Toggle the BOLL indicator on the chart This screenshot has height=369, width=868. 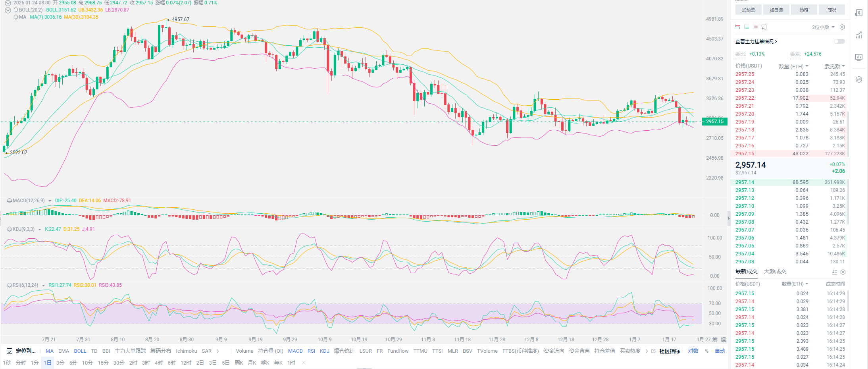(x=80, y=351)
